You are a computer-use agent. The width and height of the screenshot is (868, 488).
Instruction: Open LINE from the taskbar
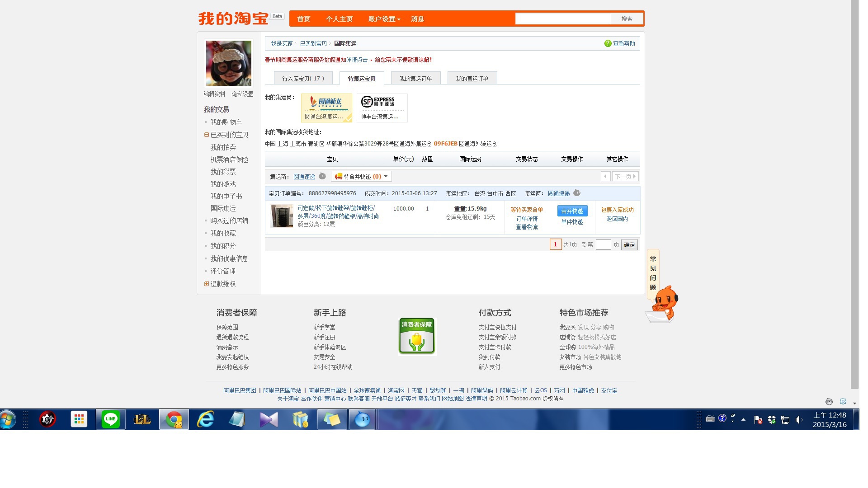pyautogui.click(x=110, y=420)
